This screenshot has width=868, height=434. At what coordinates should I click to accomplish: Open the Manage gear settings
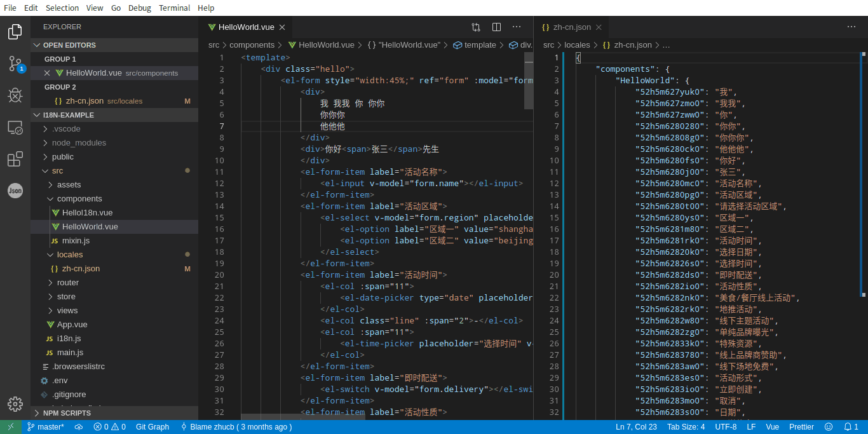pos(15,404)
